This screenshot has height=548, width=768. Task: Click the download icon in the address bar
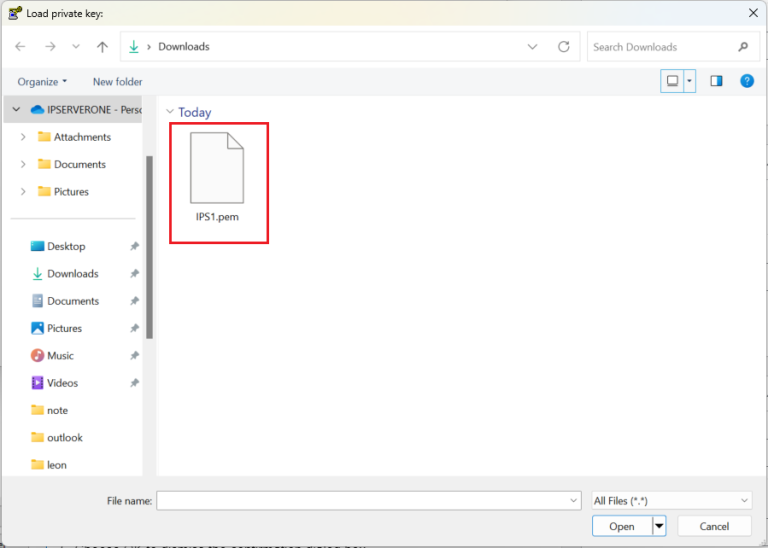pos(133,47)
